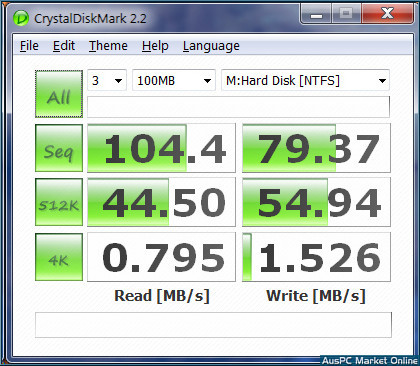Click the CrystalDiskMark title bar app icon
The width and height of the screenshot is (420, 366).
[21, 18]
